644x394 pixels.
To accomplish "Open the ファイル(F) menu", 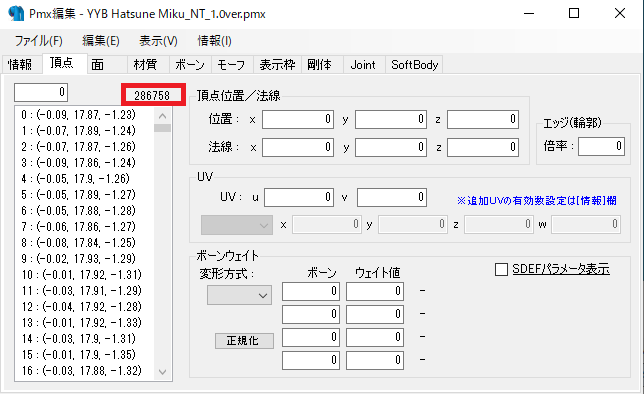I will [x=39, y=41].
